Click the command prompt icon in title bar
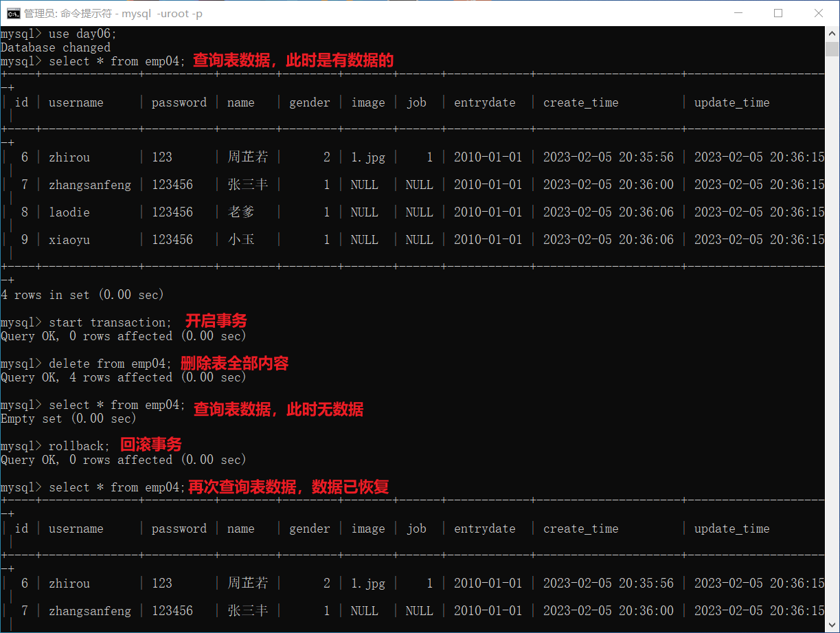This screenshot has width=840, height=633. point(12,13)
